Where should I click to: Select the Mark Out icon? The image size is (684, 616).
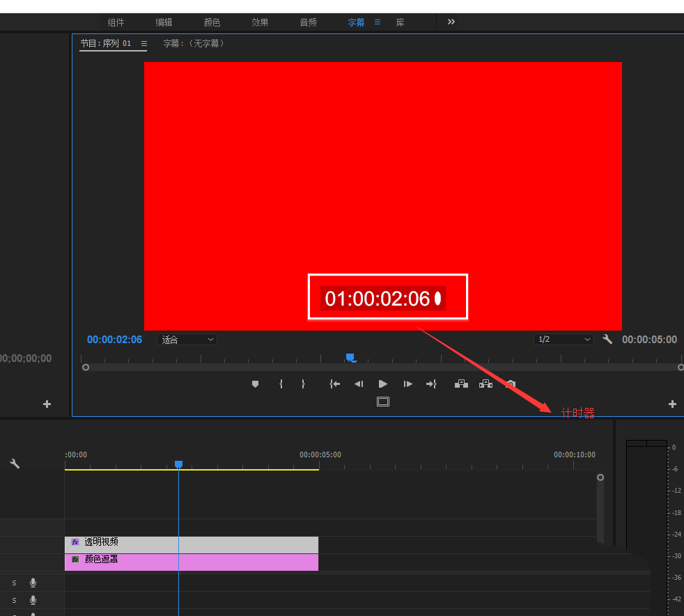pyautogui.click(x=304, y=384)
